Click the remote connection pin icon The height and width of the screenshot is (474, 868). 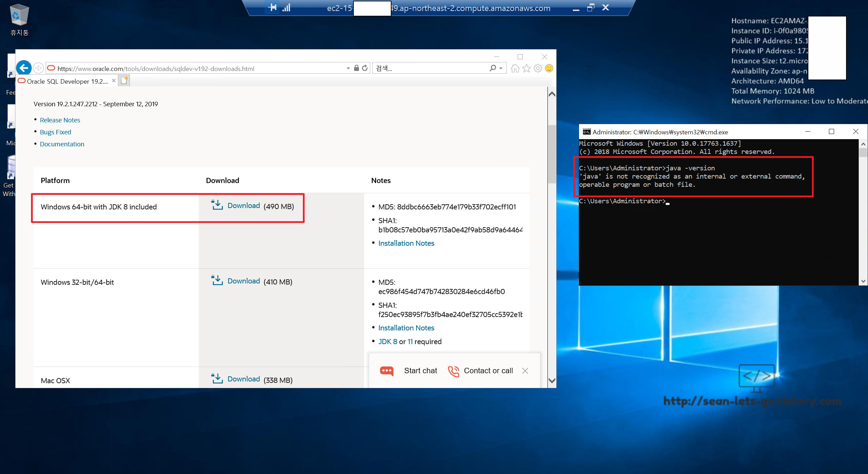(273, 8)
